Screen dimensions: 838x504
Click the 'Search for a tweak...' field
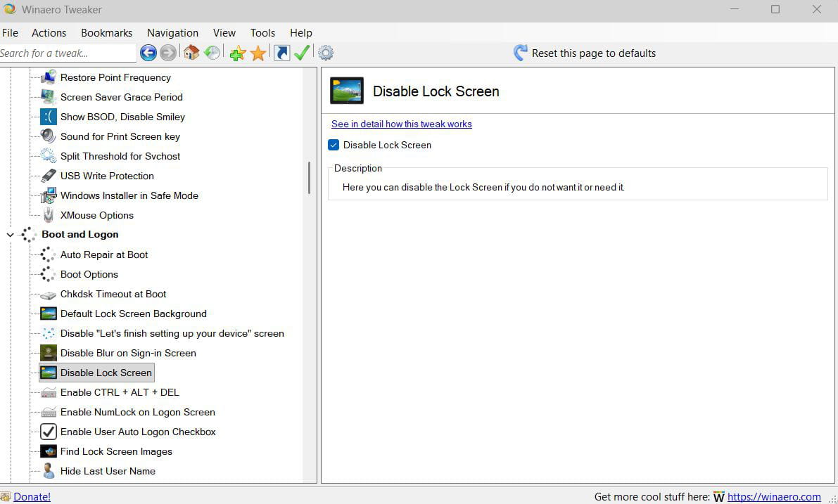[x=68, y=53]
